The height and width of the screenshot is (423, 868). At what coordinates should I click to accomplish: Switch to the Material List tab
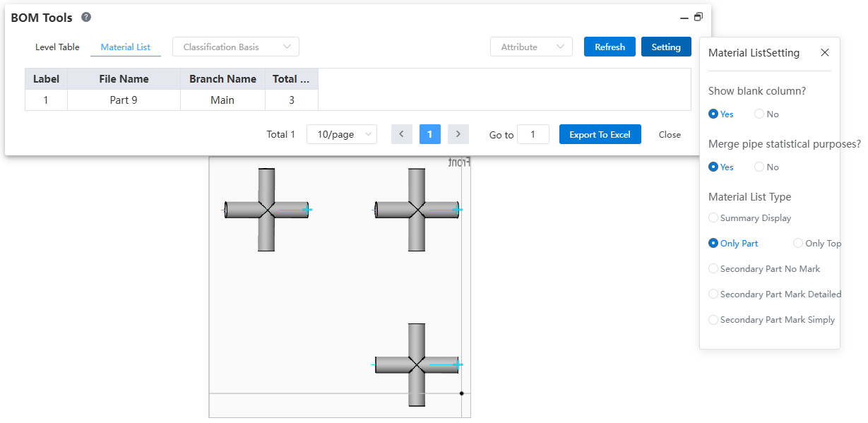click(126, 47)
